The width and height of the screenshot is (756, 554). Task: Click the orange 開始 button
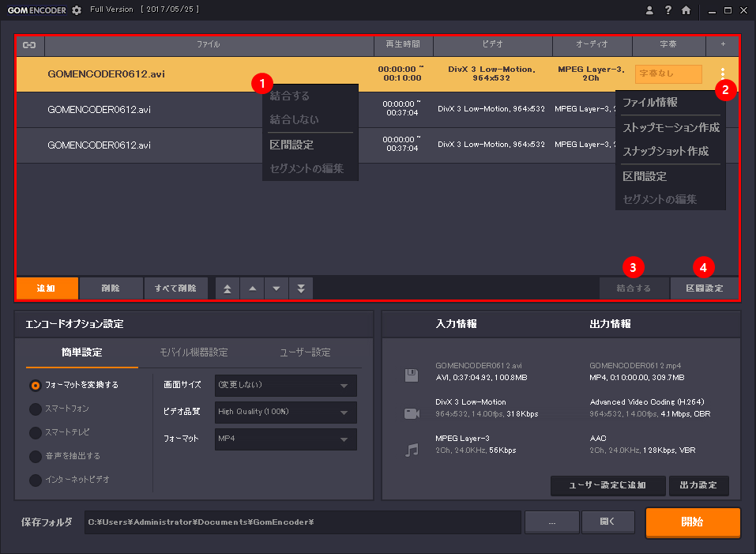pos(692,522)
